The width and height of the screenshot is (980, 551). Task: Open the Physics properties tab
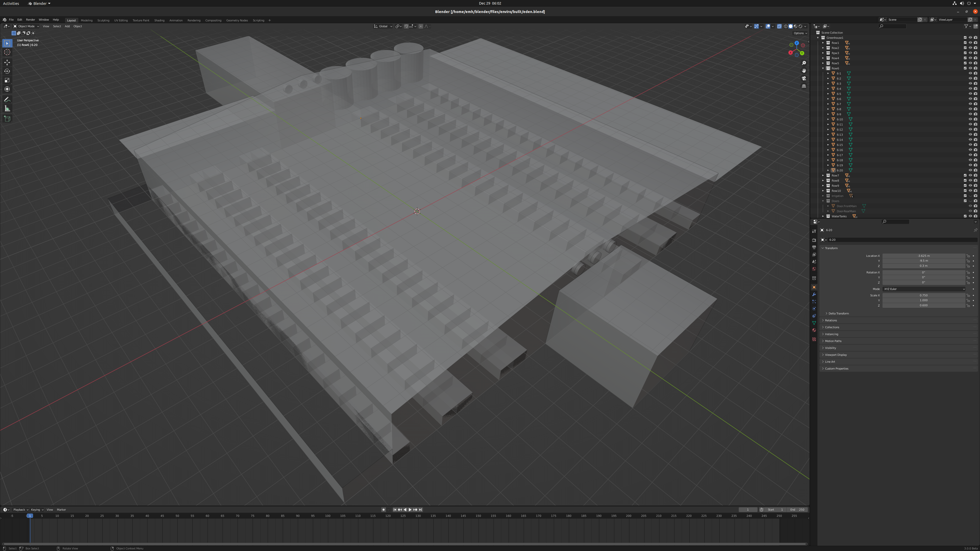[x=814, y=309]
